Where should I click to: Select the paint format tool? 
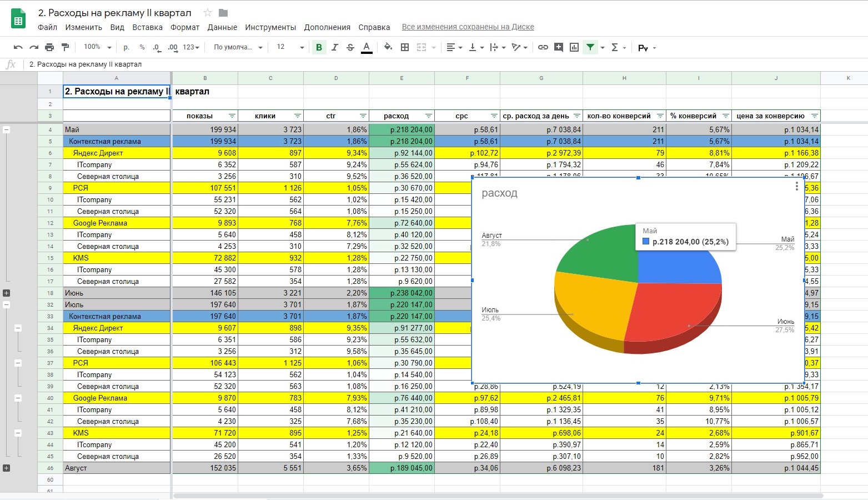click(x=65, y=47)
